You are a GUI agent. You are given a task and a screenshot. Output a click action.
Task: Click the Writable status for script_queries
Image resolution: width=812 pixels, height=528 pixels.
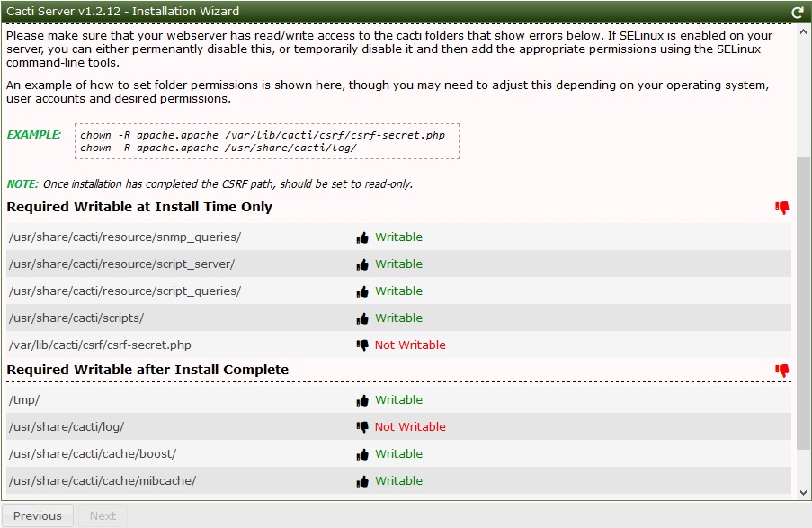point(398,291)
